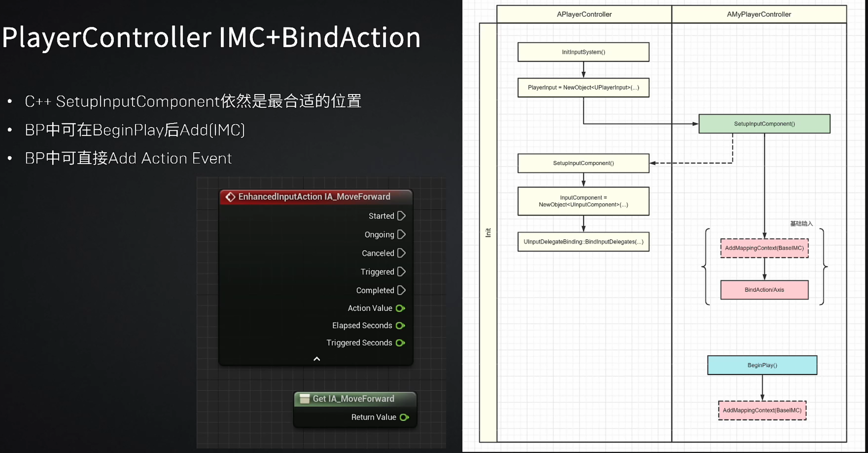Click the BeginPlay后Add(IMC) bullet text

coord(135,130)
